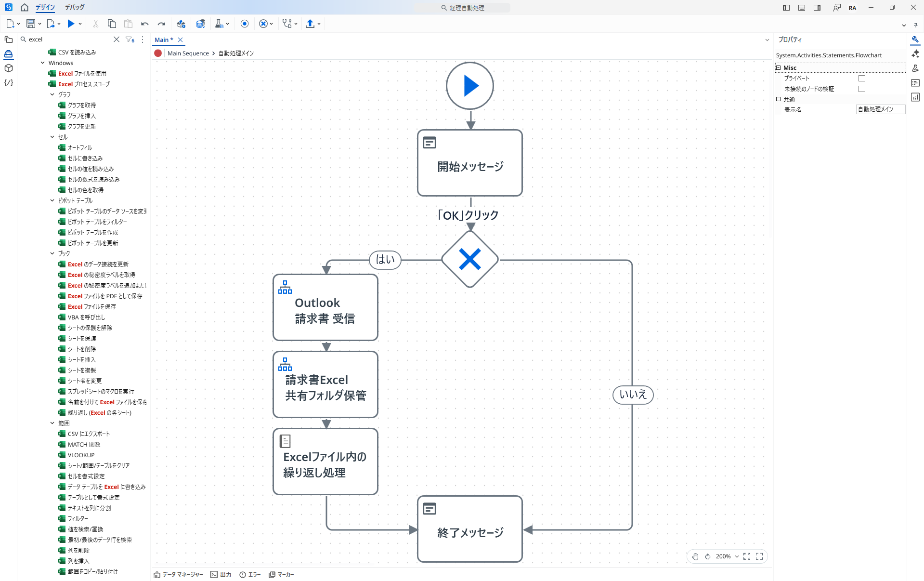Click the publish upload arrow icon
Screen dimensions: 924x581
click(x=310, y=24)
